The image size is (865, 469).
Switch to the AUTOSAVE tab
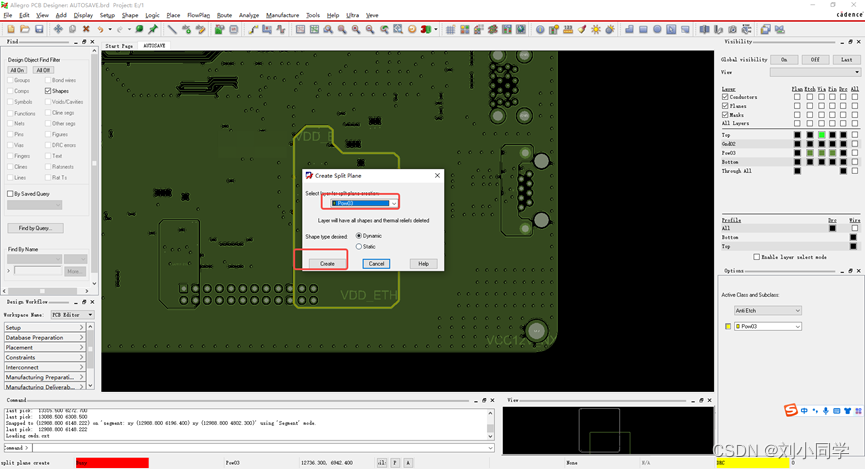click(x=154, y=46)
